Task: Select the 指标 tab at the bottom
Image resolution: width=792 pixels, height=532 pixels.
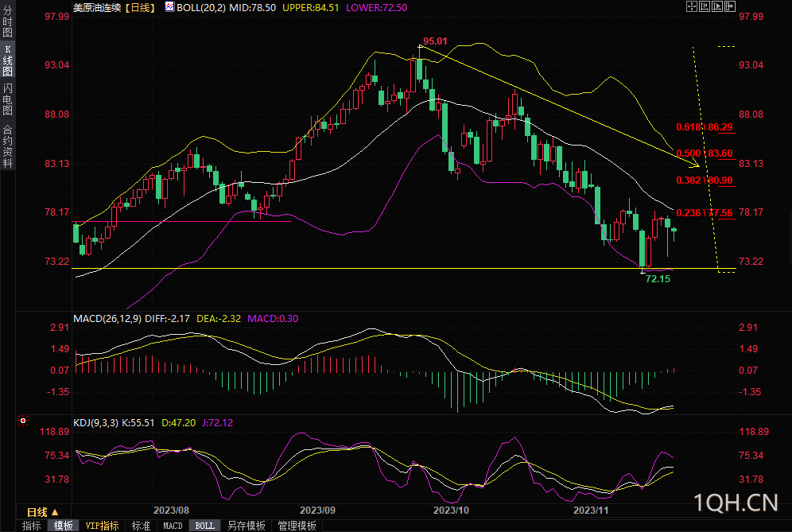Action: click(x=32, y=526)
